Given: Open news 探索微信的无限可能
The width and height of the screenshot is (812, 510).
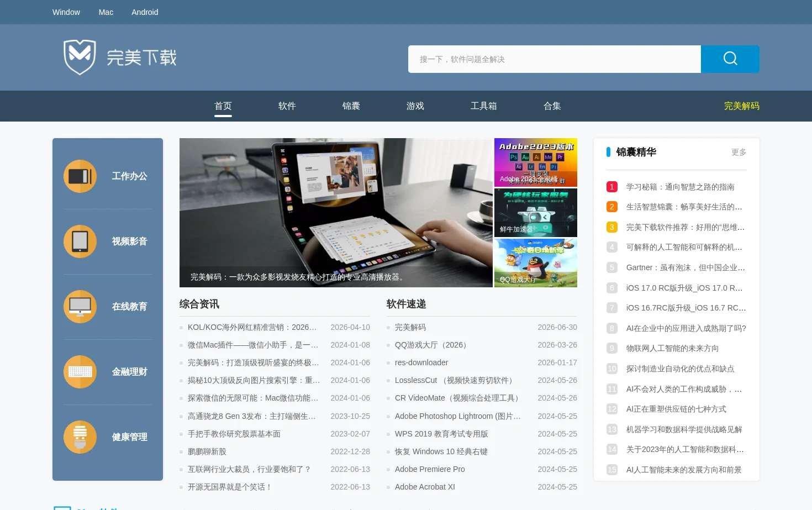Looking at the screenshot, I should (253, 398).
